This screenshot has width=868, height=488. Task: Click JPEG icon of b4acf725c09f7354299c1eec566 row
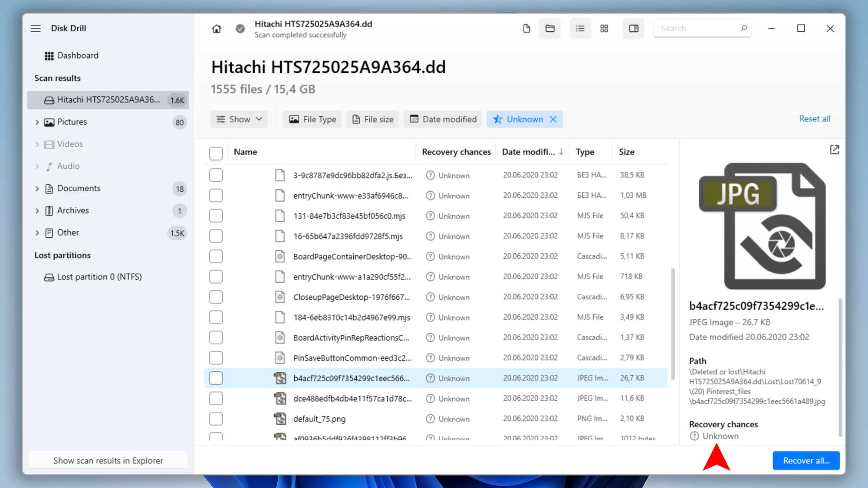click(x=280, y=378)
